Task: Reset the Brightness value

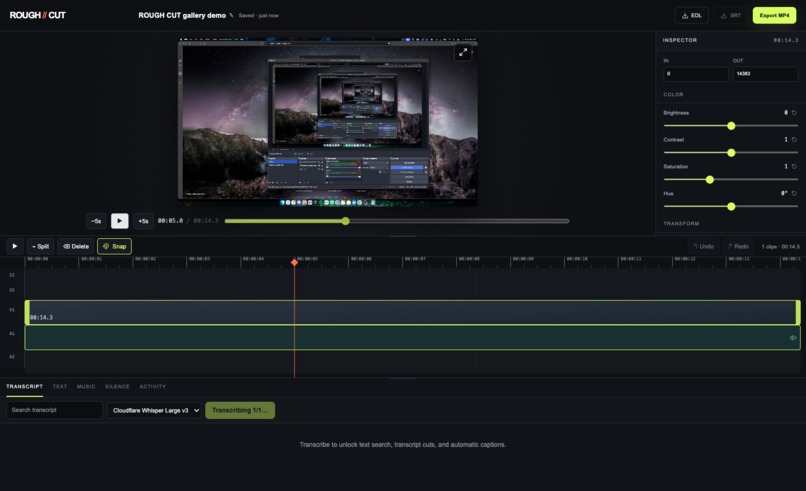Action: tap(794, 113)
